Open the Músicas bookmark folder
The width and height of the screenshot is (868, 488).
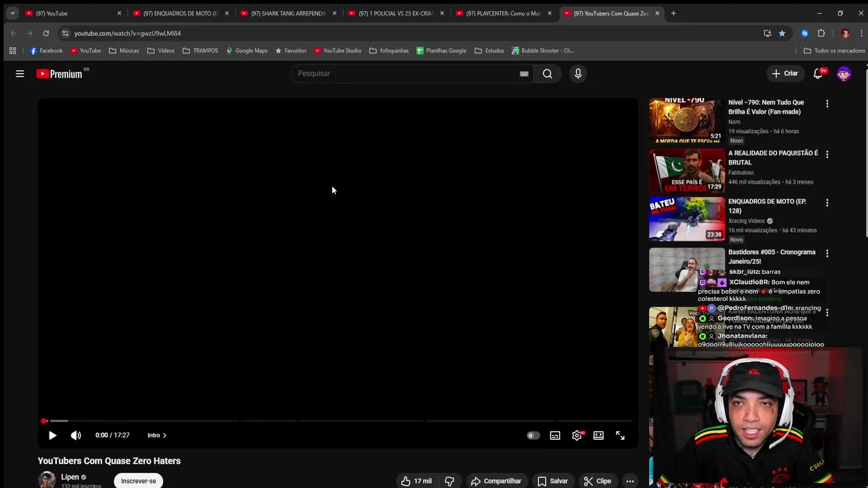pyautogui.click(x=123, y=51)
